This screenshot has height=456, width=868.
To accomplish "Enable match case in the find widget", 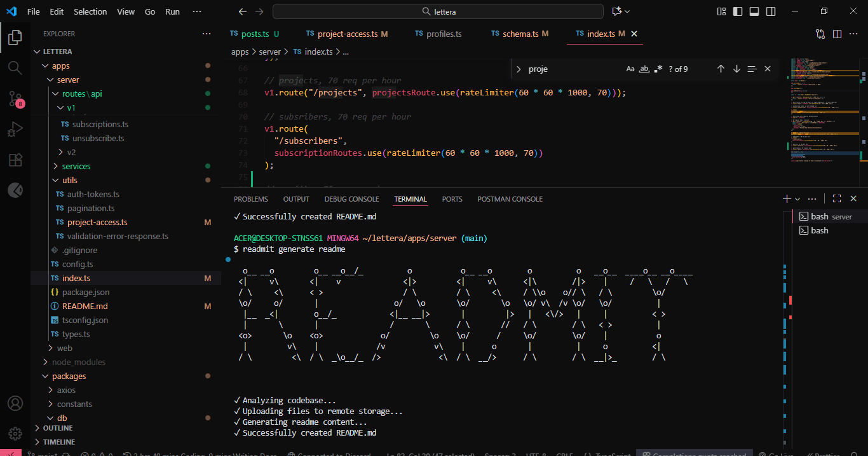I will click(x=630, y=69).
